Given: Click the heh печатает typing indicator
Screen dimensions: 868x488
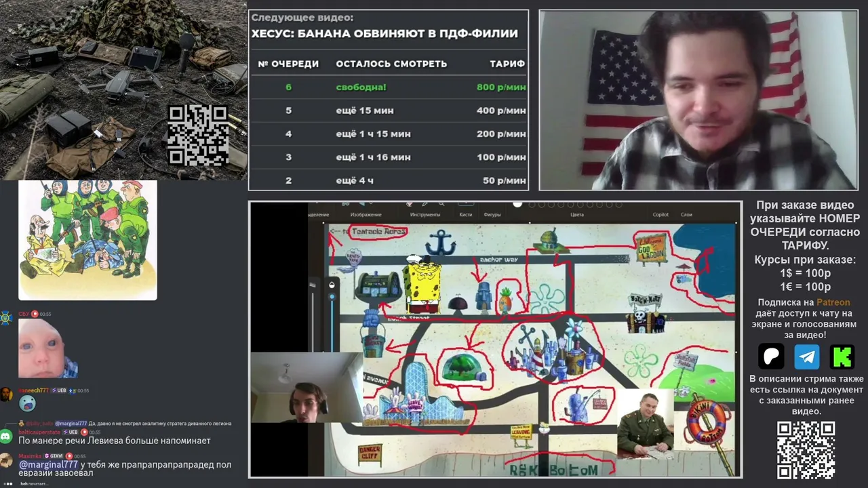Looking at the screenshot, I should 34,484.
